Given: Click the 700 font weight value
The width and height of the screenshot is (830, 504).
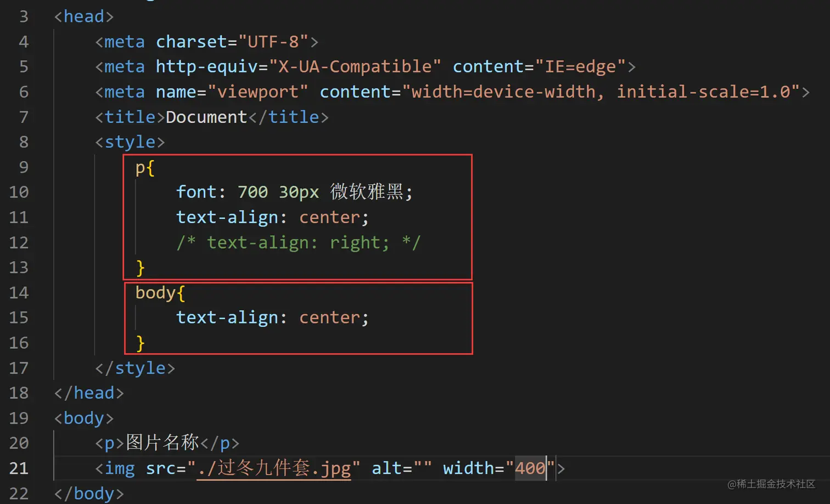Looking at the screenshot, I should click(x=253, y=192).
